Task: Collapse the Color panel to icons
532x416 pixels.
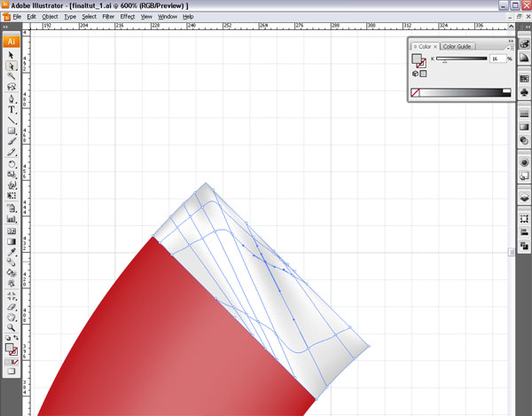Action: pos(511,41)
